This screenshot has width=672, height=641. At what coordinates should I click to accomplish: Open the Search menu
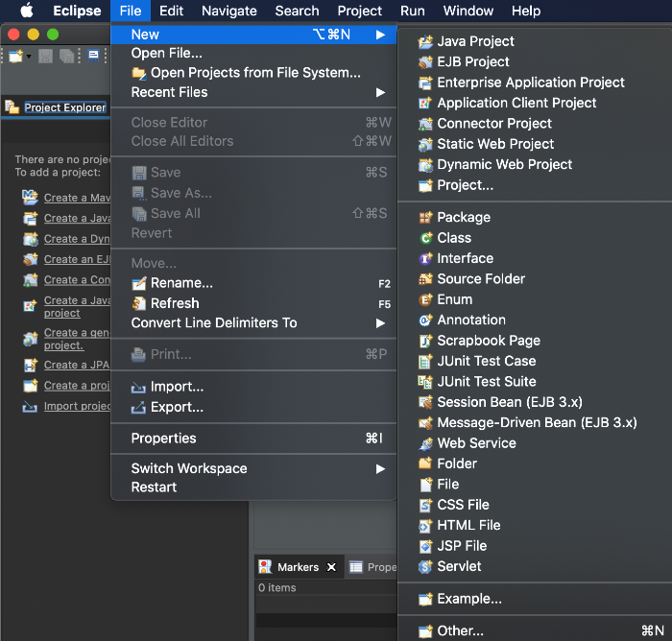tap(297, 11)
